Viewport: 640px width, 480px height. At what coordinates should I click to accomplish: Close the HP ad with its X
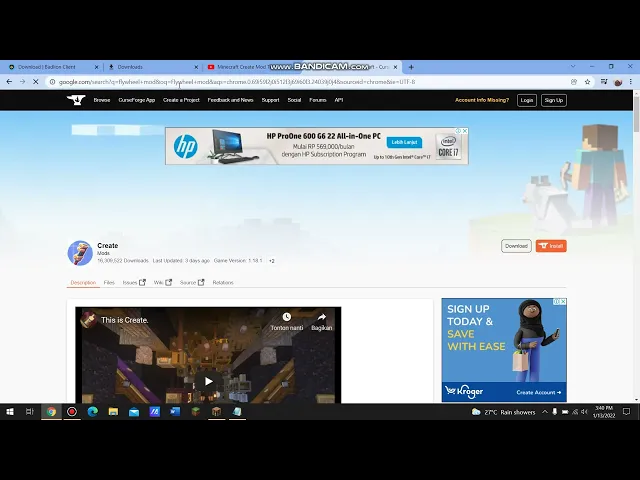pyautogui.click(x=465, y=131)
